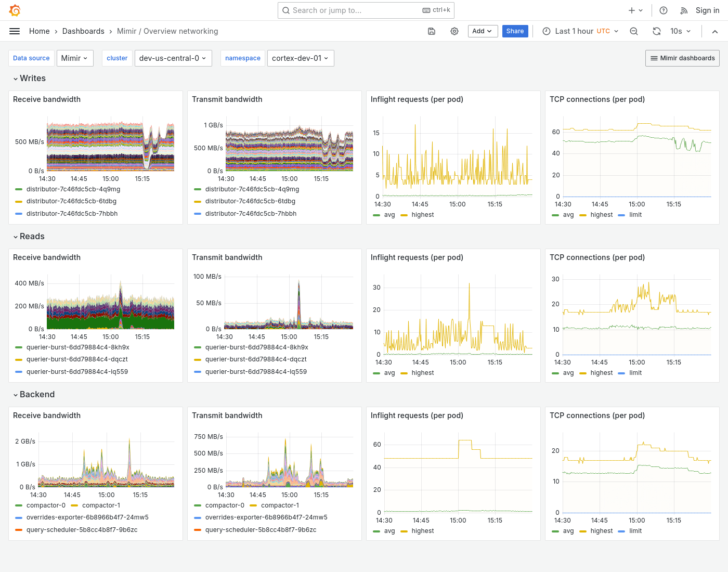728x572 pixels.
Task: Click the Grafana logo
Action: click(15, 10)
